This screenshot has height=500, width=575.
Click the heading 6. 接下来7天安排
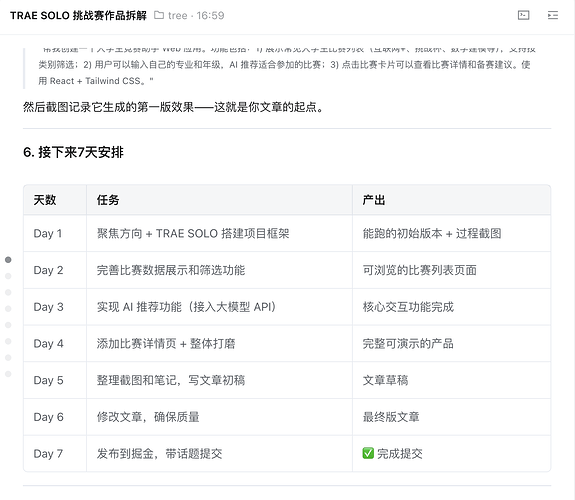pyautogui.click(x=73, y=152)
